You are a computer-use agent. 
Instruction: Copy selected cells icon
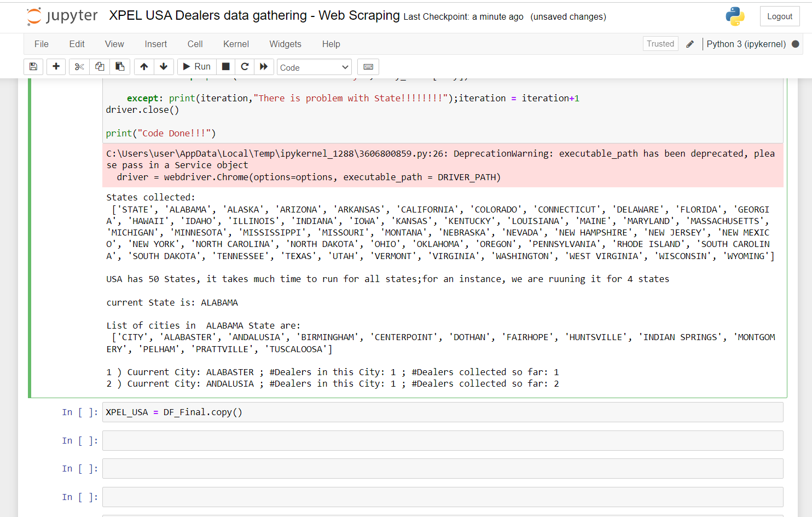pyautogui.click(x=100, y=67)
